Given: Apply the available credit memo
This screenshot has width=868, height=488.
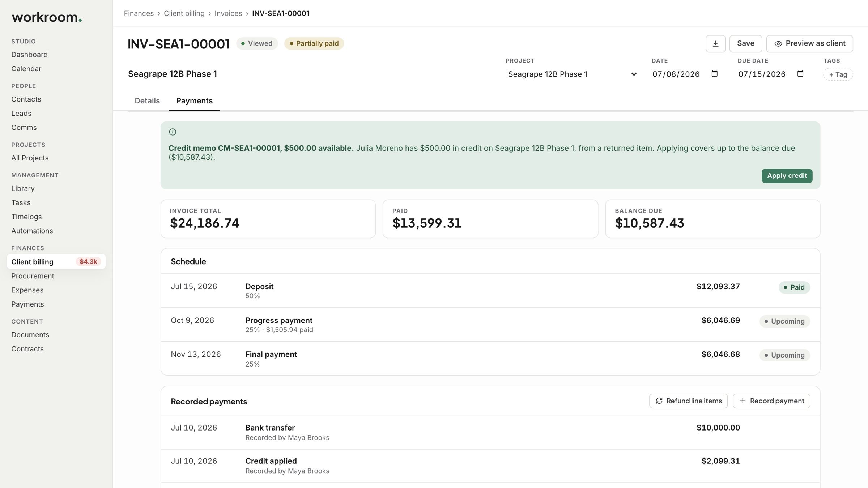Looking at the screenshot, I should [x=787, y=176].
